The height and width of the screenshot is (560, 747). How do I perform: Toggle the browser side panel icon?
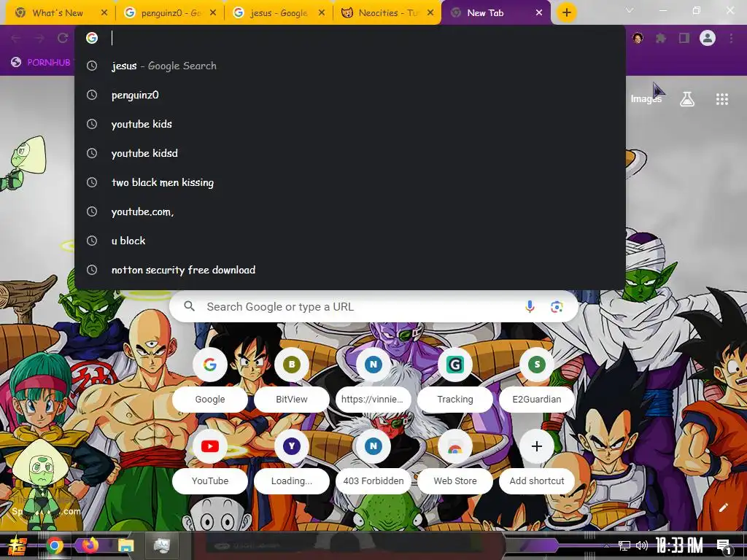pos(684,38)
